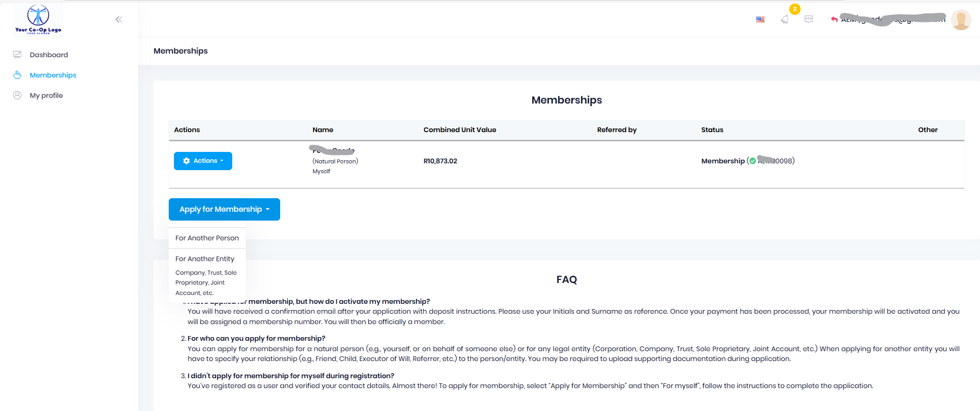This screenshot has width=980, height=411.
Task: Click the My profile sidebar icon
Action: click(x=17, y=95)
